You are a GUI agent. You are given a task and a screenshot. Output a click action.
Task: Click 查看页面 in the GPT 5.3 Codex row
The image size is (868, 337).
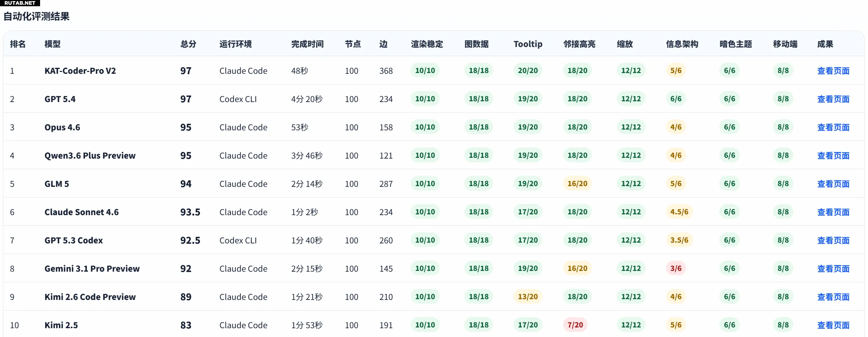833,240
